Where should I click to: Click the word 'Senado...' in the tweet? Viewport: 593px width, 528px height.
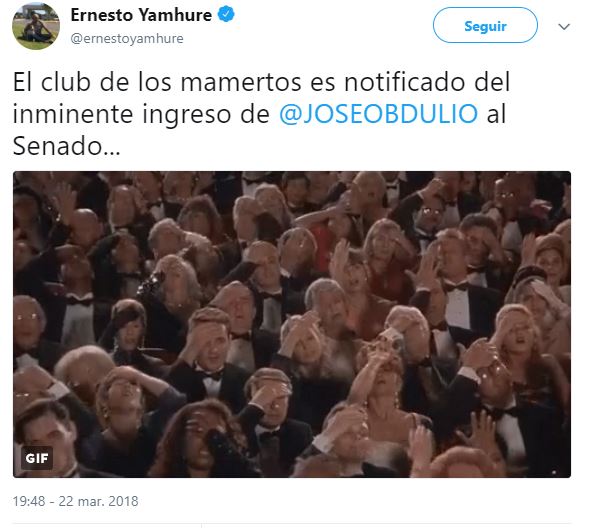67,146
